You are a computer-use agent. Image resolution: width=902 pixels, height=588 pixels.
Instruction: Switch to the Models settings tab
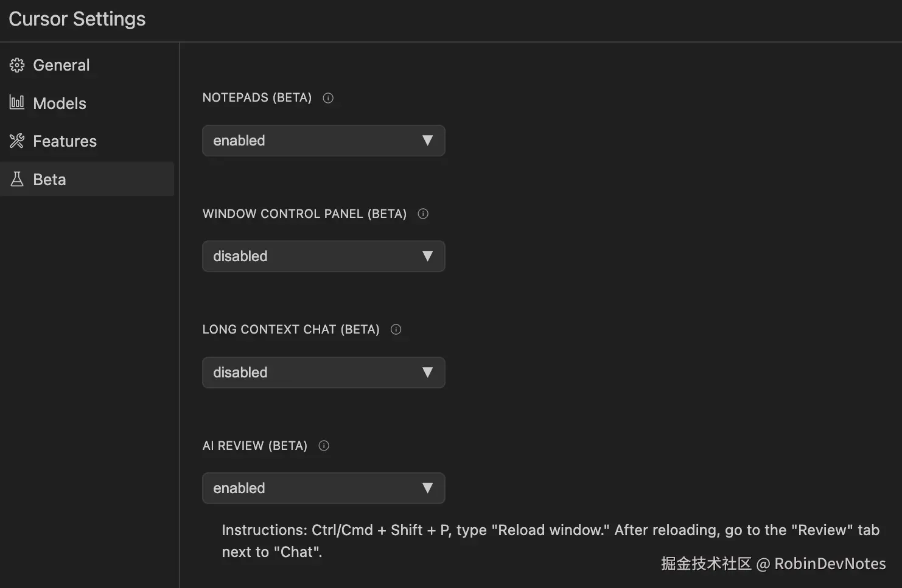(x=87, y=103)
